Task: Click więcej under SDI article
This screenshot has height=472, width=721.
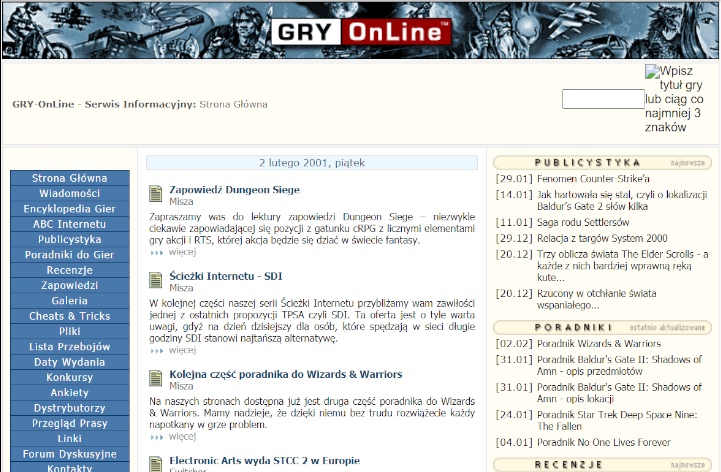Action: 182,350
